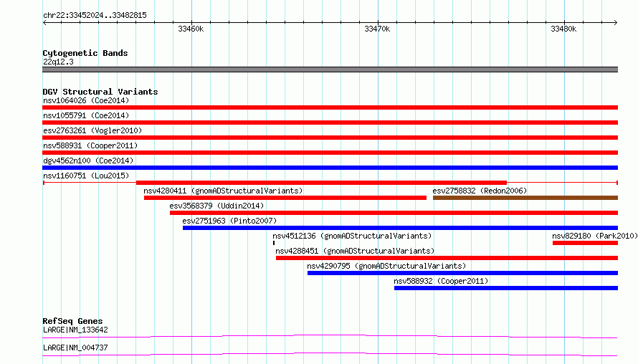638x364 pixels.
Task: Select the blue bar under nsv4290795
Action: tap(462, 273)
